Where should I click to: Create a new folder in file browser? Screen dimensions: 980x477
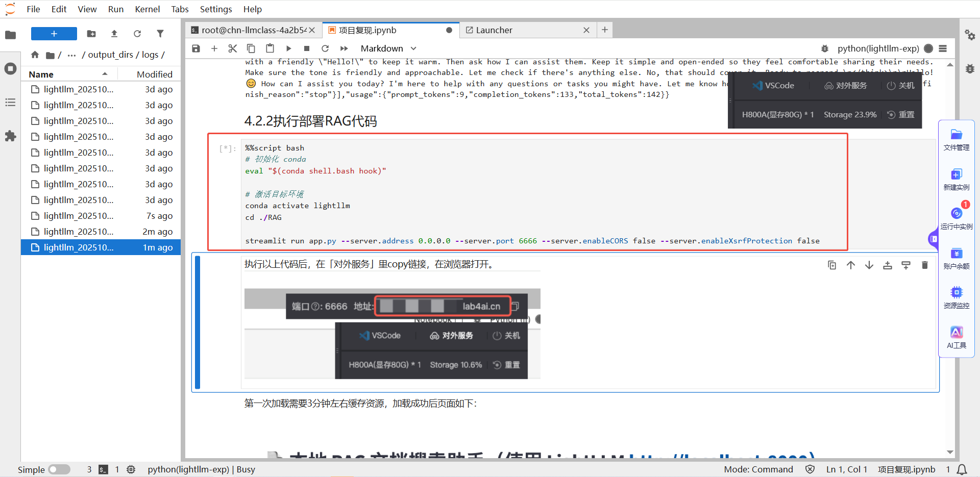(x=91, y=34)
